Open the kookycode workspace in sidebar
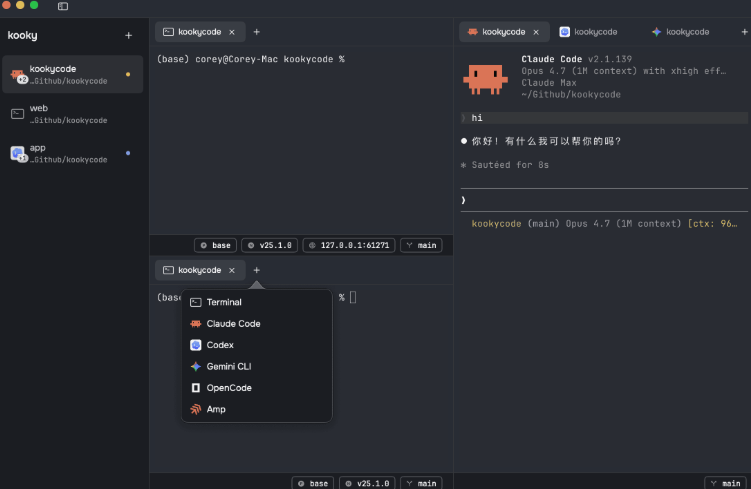The image size is (751, 489). point(73,74)
